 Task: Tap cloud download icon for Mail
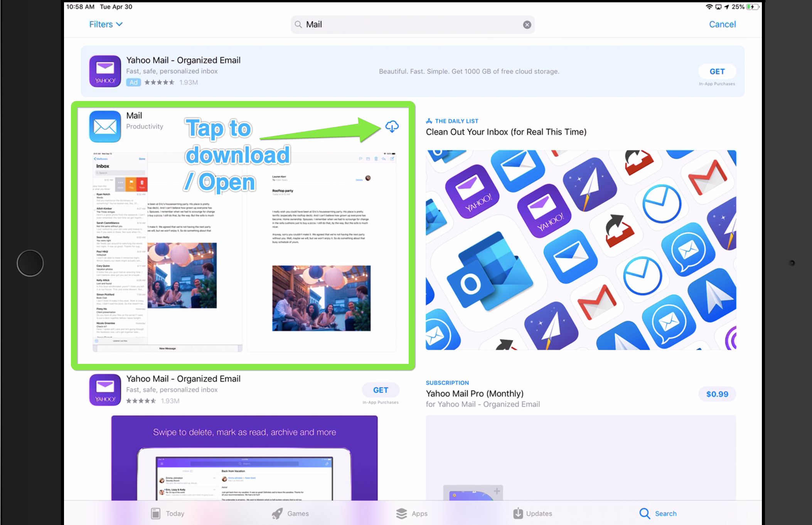point(392,126)
